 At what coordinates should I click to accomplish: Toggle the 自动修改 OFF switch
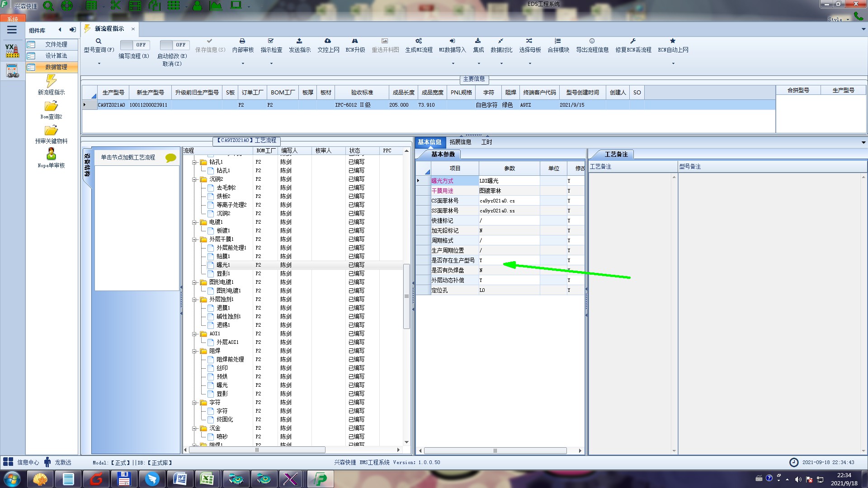tap(174, 45)
